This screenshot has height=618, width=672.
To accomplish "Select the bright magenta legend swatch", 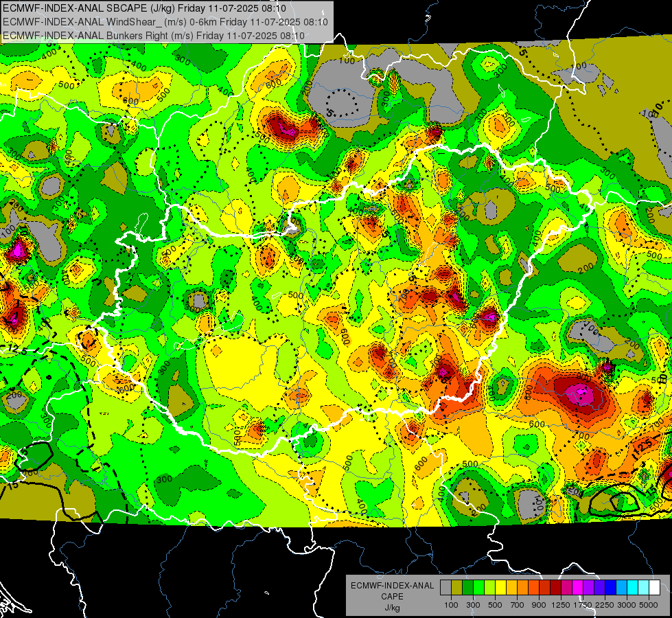I will pyautogui.click(x=578, y=588).
